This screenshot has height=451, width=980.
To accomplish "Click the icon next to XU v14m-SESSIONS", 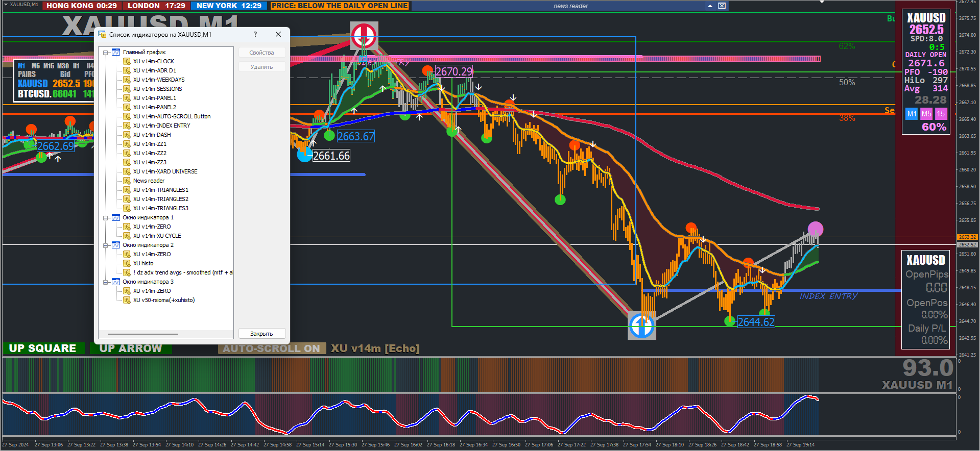I will (127, 89).
